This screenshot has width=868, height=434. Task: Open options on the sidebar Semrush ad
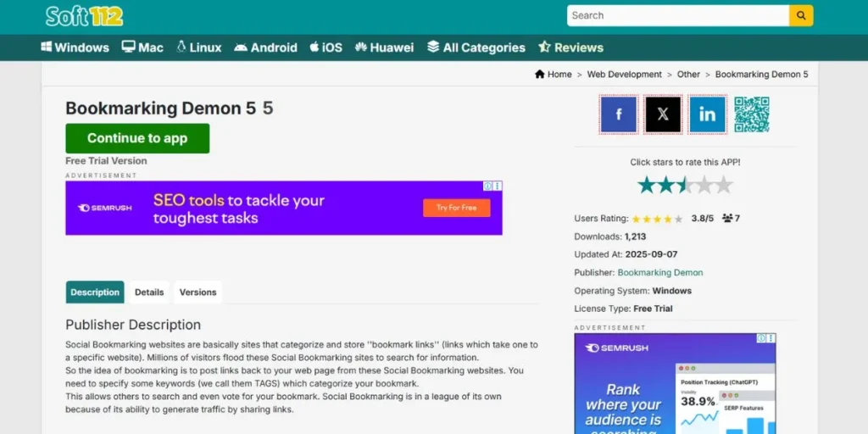(771, 338)
